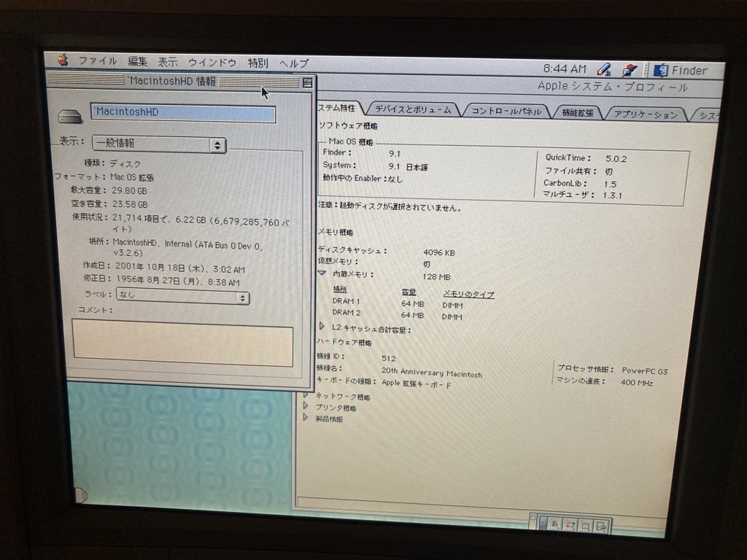Click the CarbonLib 1.5 value
The height and width of the screenshot is (560, 747).
point(611,184)
